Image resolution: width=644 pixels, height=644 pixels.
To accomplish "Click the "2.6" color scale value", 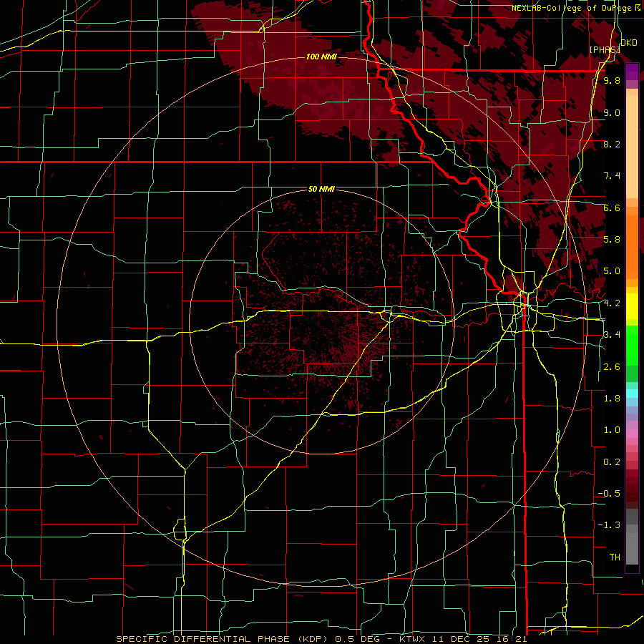I will pos(612,367).
